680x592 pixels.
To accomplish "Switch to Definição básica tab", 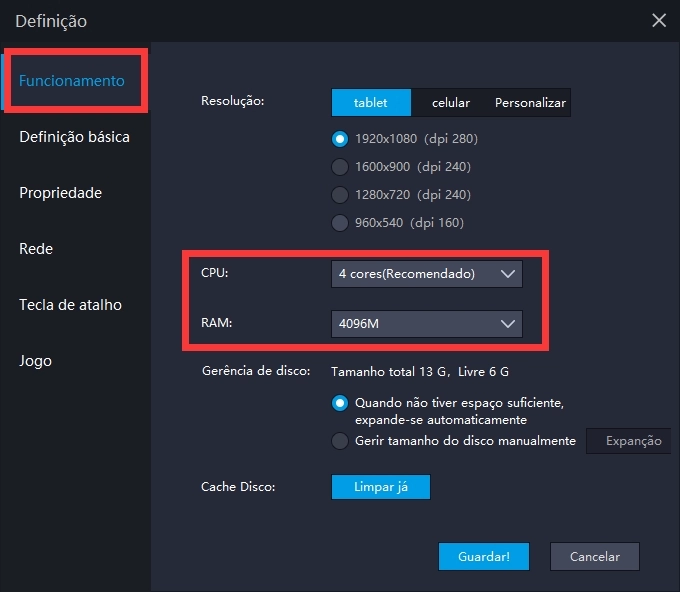I will pyautogui.click(x=74, y=137).
